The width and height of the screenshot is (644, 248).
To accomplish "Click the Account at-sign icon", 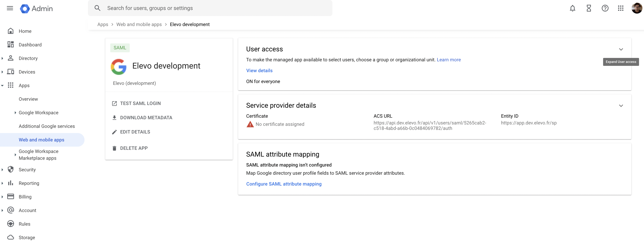I will tap(10, 210).
